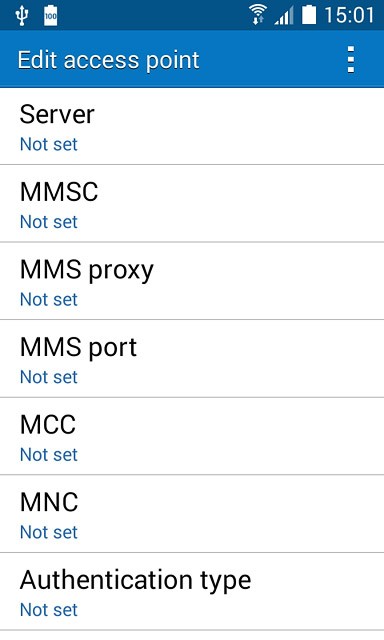Open the MCC setting
Viewport: 384px width, 640px height.
[192, 437]
